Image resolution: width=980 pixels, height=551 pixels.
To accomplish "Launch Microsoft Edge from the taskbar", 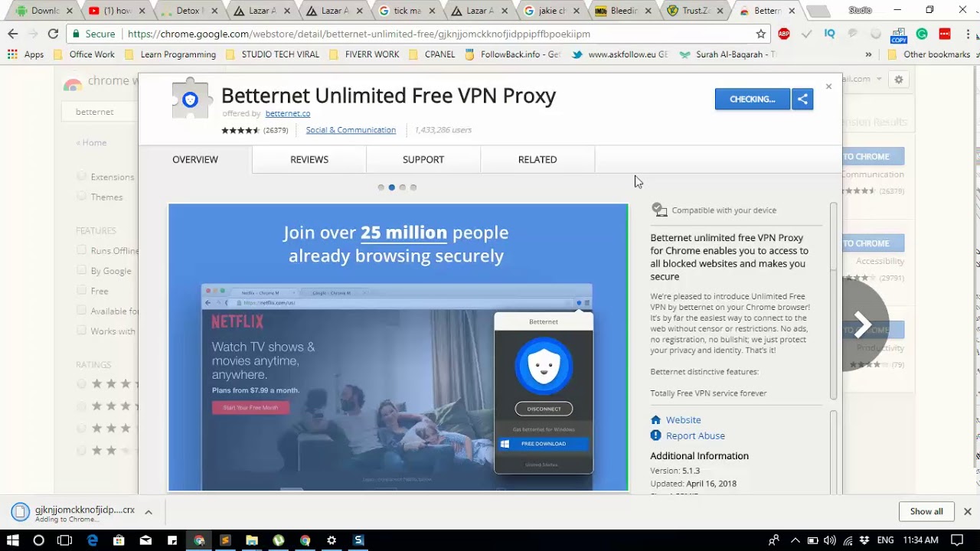I will (93, 540).
